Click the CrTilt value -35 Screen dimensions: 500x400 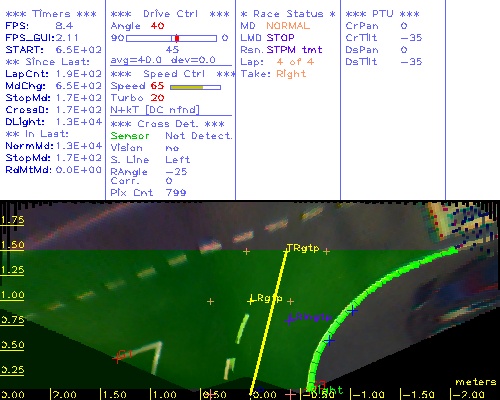411,37
